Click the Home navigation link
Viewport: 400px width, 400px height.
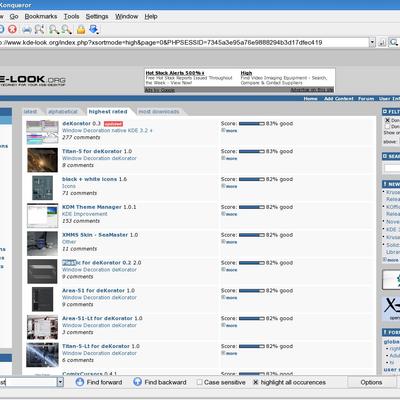coord(310,99)
